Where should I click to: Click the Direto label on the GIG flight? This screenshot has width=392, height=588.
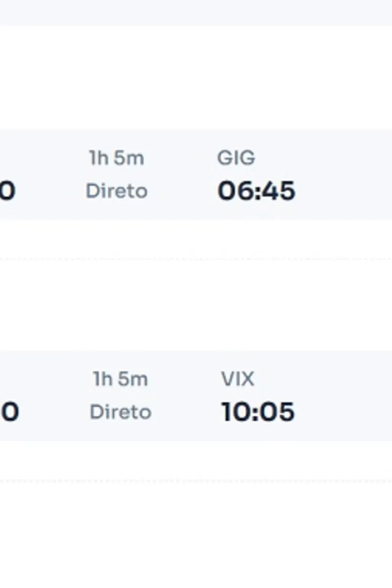[117, 191]
